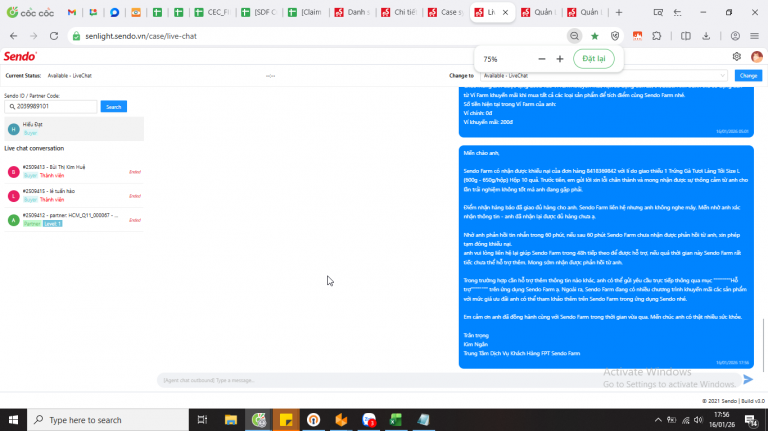The height and width of the screenshot is (431, 768).
Task: Open the Gmail pinned tab
Action: [x=72, y=12]
